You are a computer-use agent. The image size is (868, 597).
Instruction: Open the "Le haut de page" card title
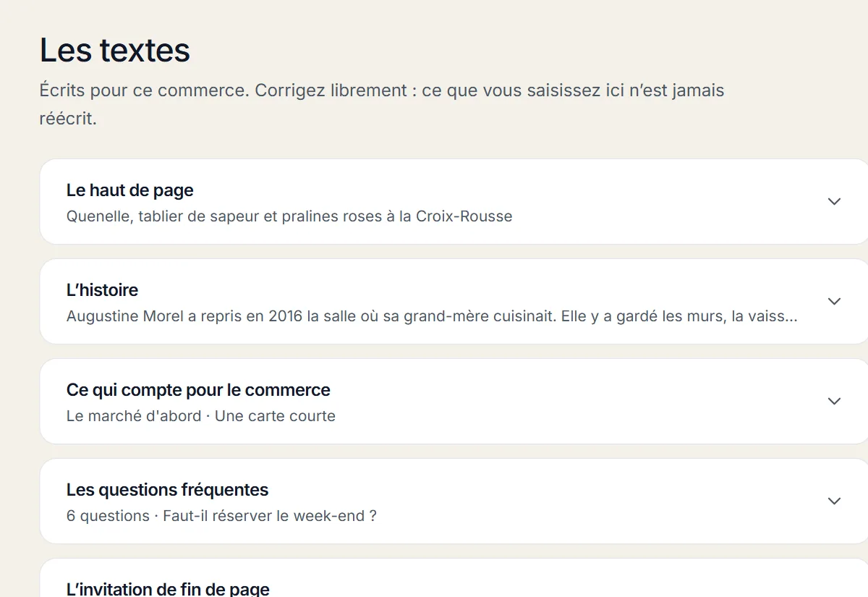pos(130,190)
